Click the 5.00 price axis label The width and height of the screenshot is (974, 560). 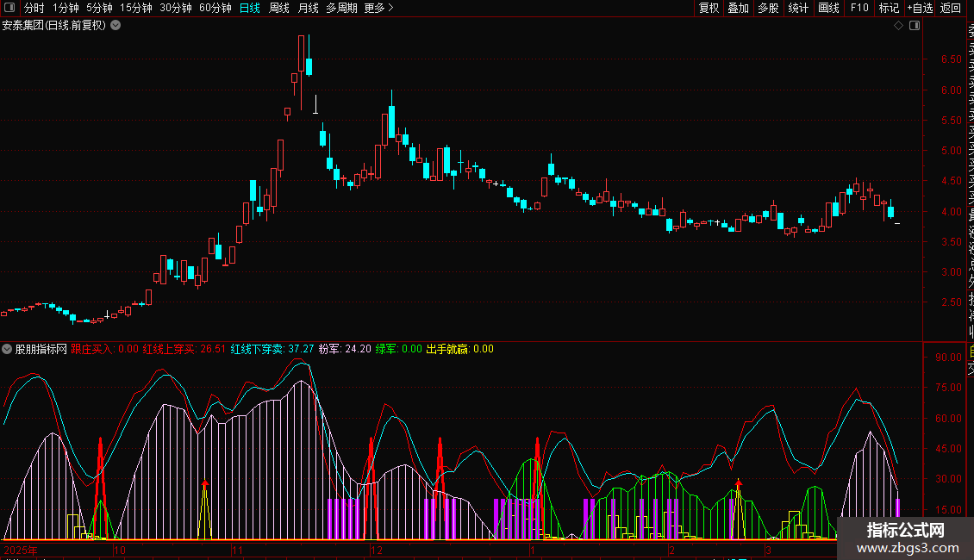(952, 150)
